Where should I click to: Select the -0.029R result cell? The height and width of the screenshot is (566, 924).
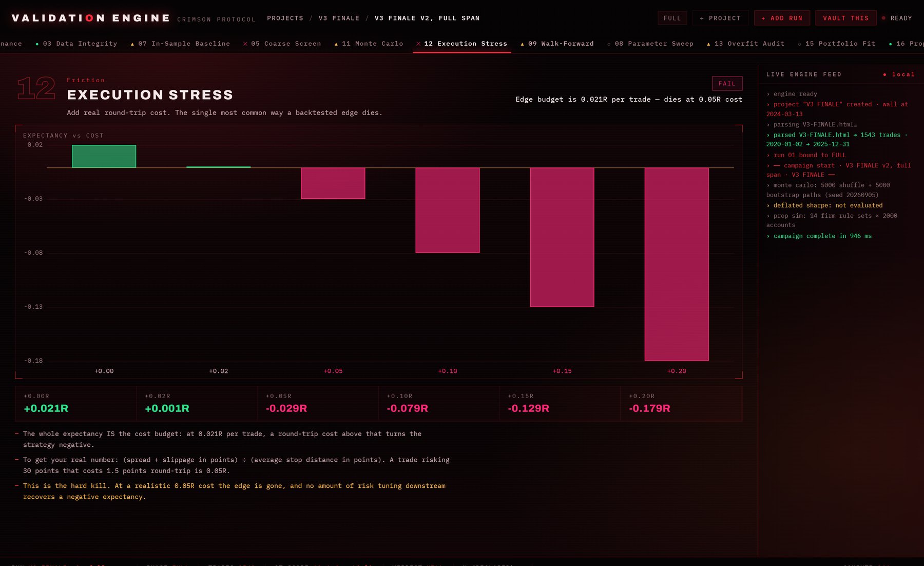318,403
